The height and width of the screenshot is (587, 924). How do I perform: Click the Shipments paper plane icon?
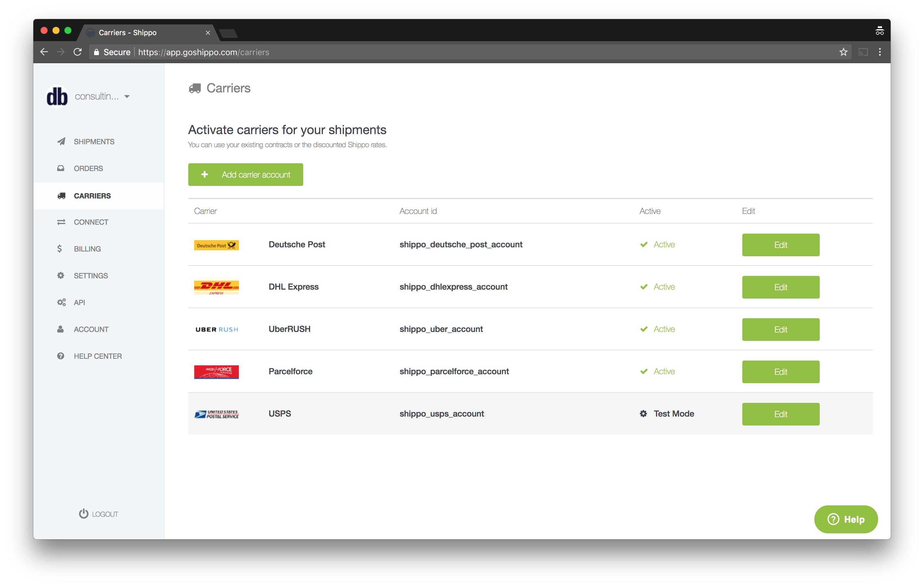61,142
